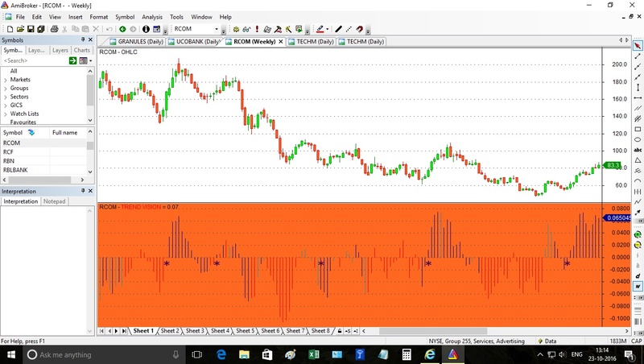The width and height of the screenshot is (644, 364).
Task: Select the vertical line drawing tool
Action: click(x=638, y=88)
